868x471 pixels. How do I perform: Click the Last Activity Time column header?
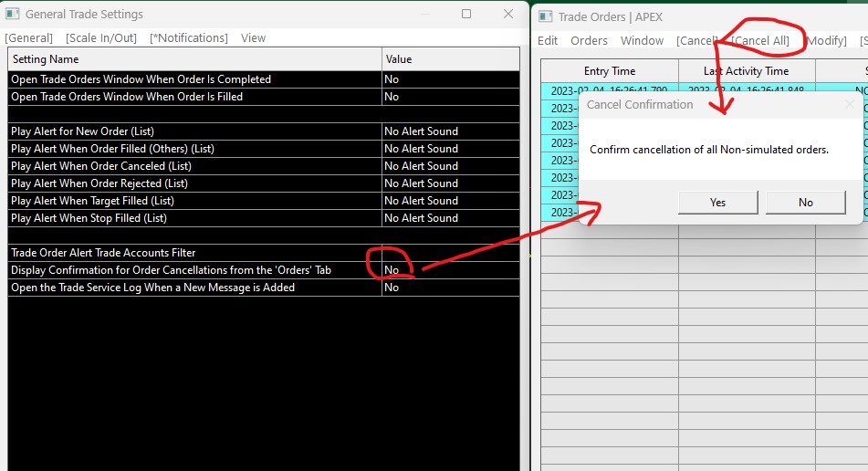click(x=747, y=71)
